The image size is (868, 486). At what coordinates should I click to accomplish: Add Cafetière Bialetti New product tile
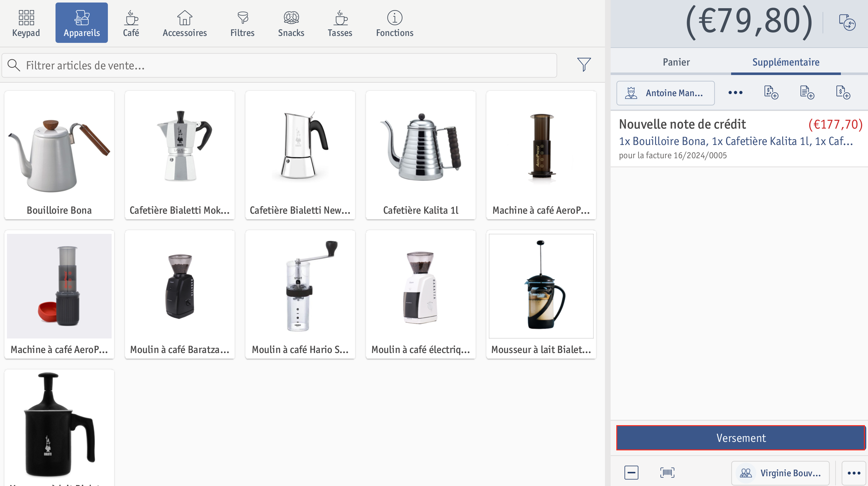[x=300, y=155]
